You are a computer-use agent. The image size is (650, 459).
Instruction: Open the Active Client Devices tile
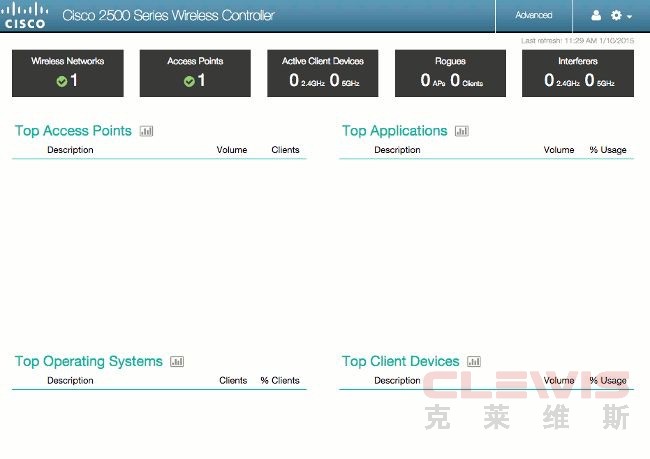tap(323, 73)
